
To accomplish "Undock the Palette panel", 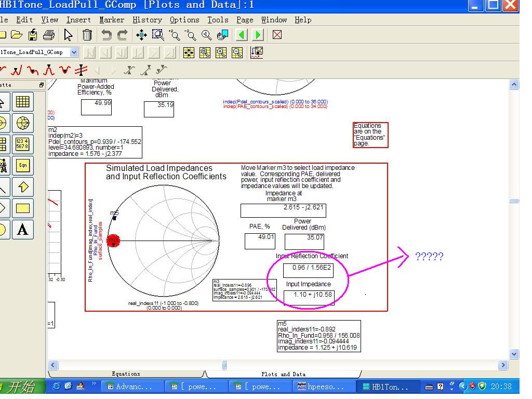I will (42, 85).
